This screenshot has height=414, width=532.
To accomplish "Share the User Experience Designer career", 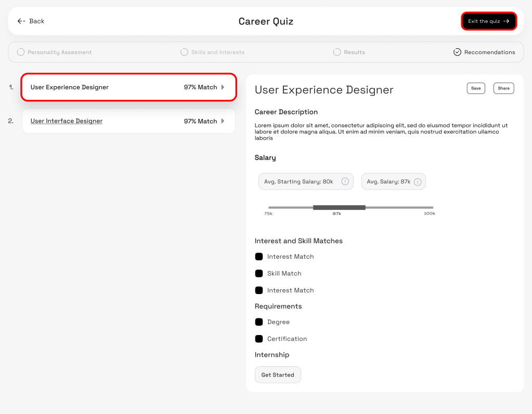I will tap(503, 88).
